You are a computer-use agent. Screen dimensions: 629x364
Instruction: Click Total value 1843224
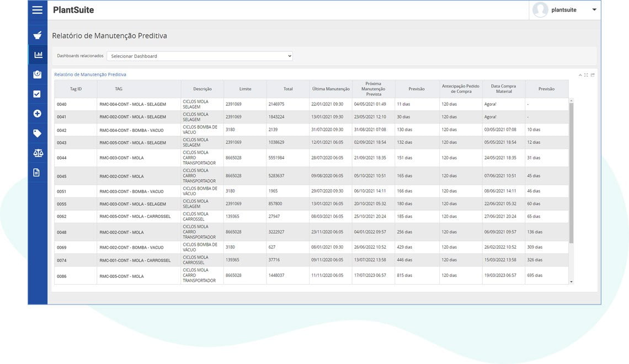click(276, 117)
